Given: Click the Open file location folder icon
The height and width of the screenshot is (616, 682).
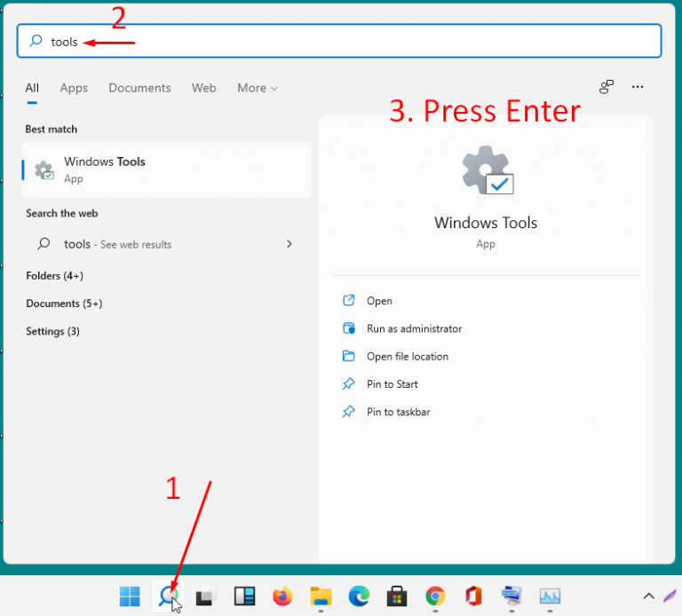Looking at the screenshot, I should (x=349, y=356).
